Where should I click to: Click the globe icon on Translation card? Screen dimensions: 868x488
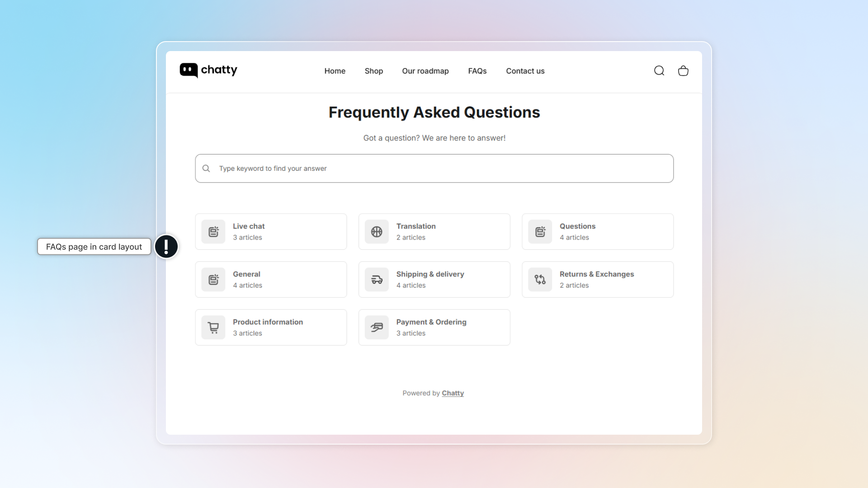point(377,232)
